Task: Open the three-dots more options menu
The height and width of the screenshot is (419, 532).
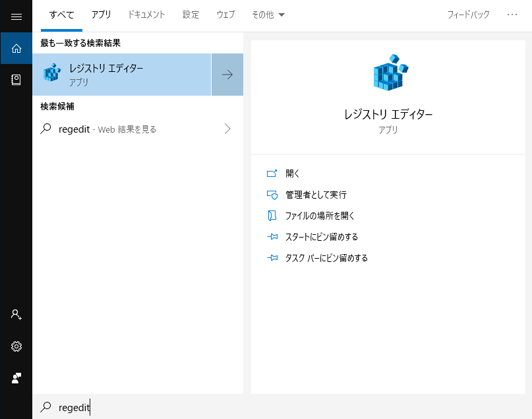Action: (512, 15)
